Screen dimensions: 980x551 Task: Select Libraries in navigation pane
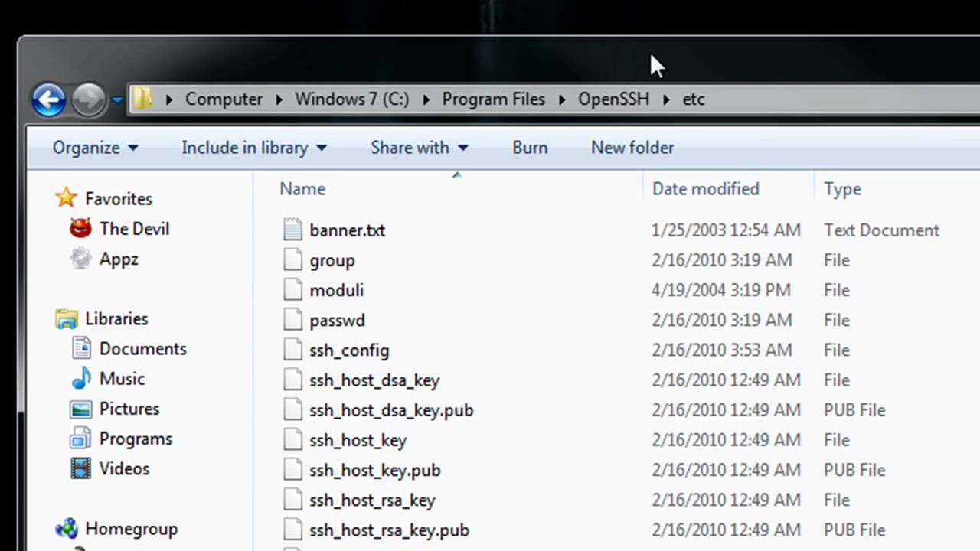pos(116,318)
